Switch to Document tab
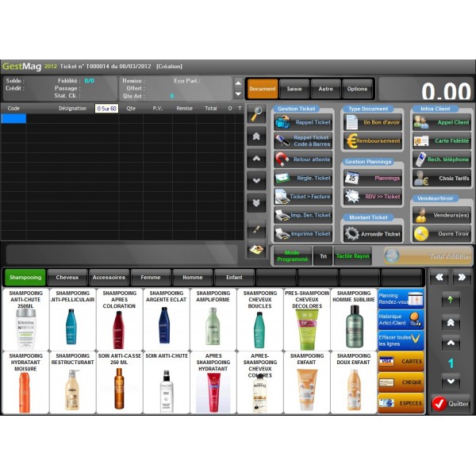This screenshot has width=476, height=476. [x=263, y=89]
